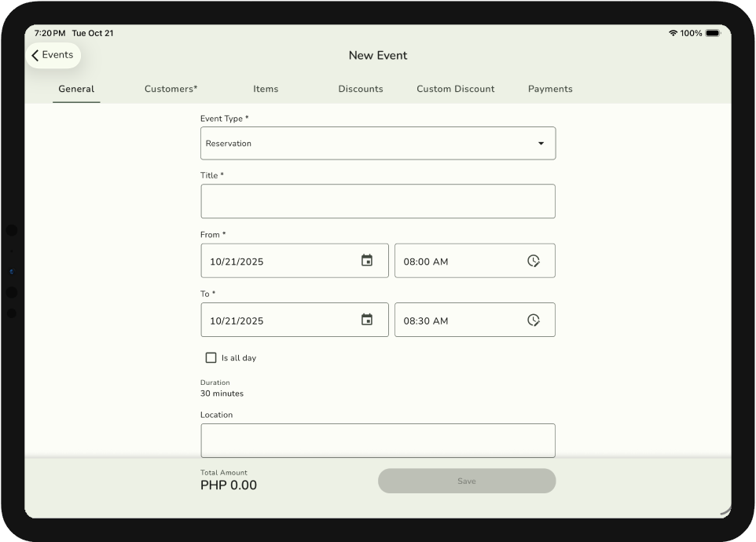Open the Discounts tab
The width and height of the screenshot is (756, 542).
tap(361, 89)
